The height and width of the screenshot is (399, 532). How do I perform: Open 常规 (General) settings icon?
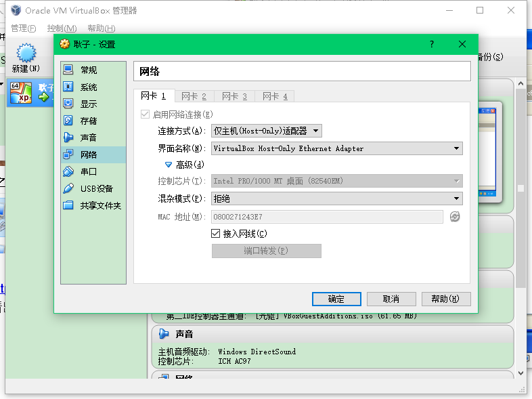pyautogui.click(x=68, y=70)
